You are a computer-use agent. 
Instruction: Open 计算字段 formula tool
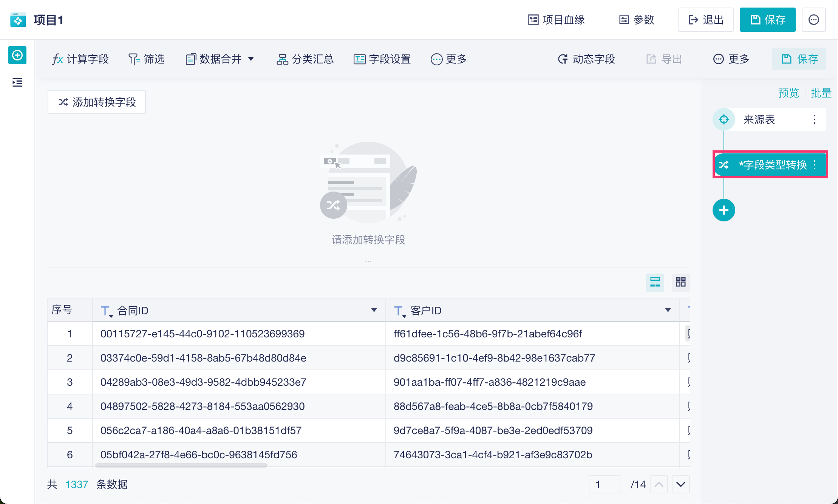[x=80, y=59]
